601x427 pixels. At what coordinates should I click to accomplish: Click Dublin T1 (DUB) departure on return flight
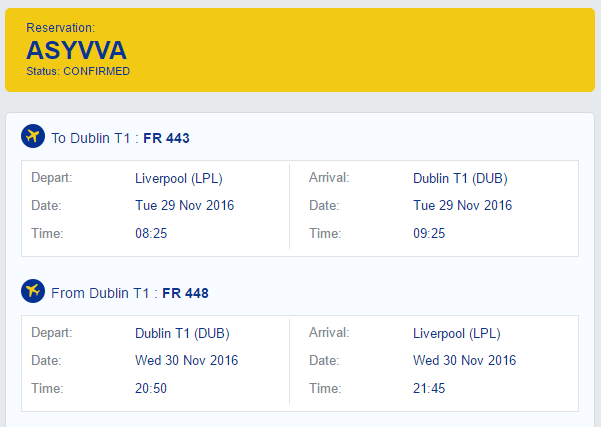pyautogui.click(x=182, y=333)
